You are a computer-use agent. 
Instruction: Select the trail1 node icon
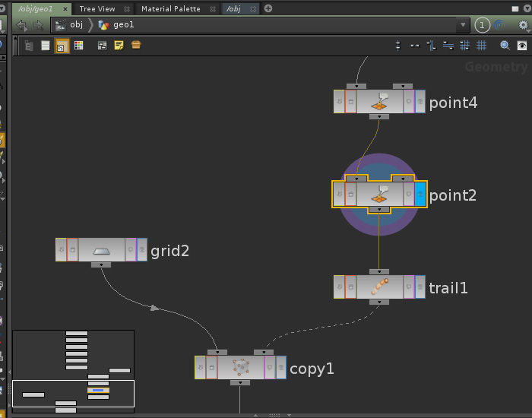pyautogui.click(x=379, y=287)
